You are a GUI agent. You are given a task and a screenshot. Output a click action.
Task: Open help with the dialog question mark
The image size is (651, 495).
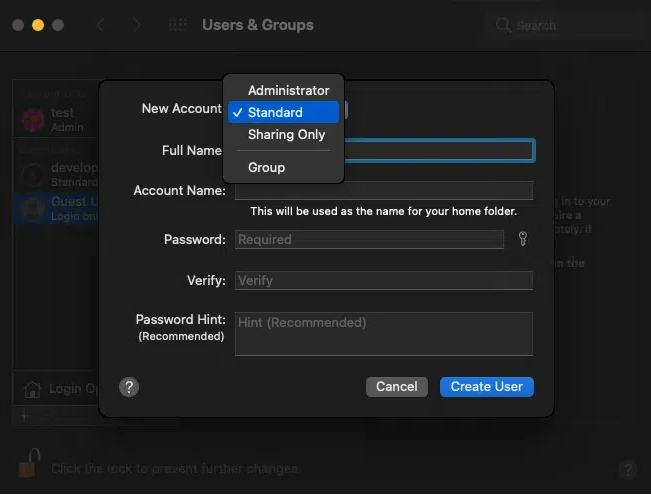coord(128,387)
